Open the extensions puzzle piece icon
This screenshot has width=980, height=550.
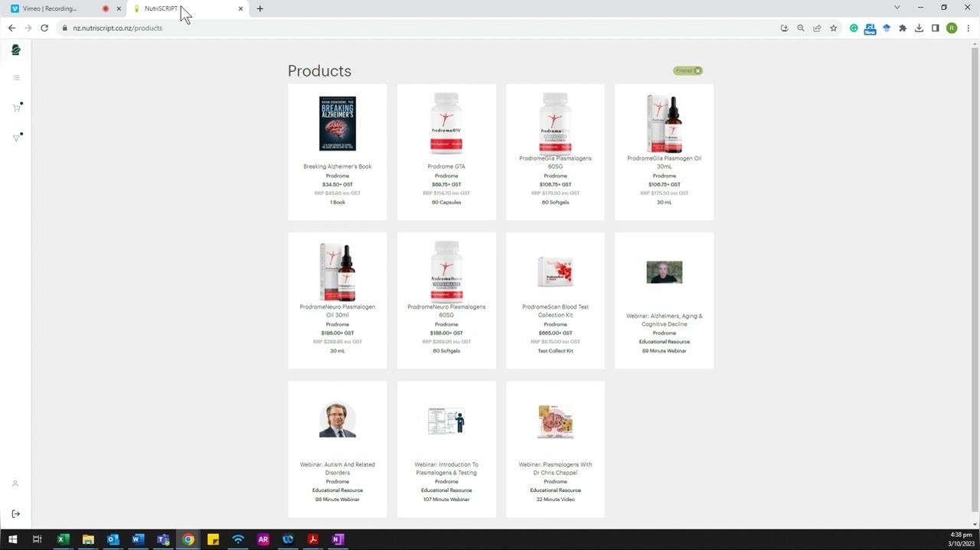tap(903, 28)
